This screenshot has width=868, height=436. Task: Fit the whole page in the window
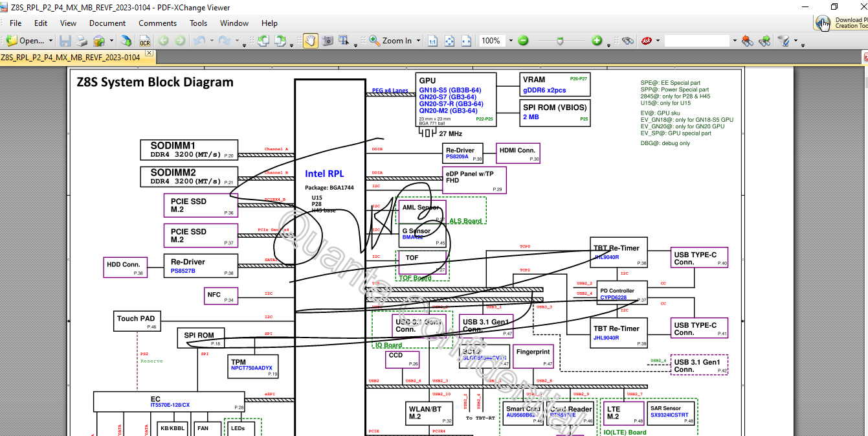[450, 41]
